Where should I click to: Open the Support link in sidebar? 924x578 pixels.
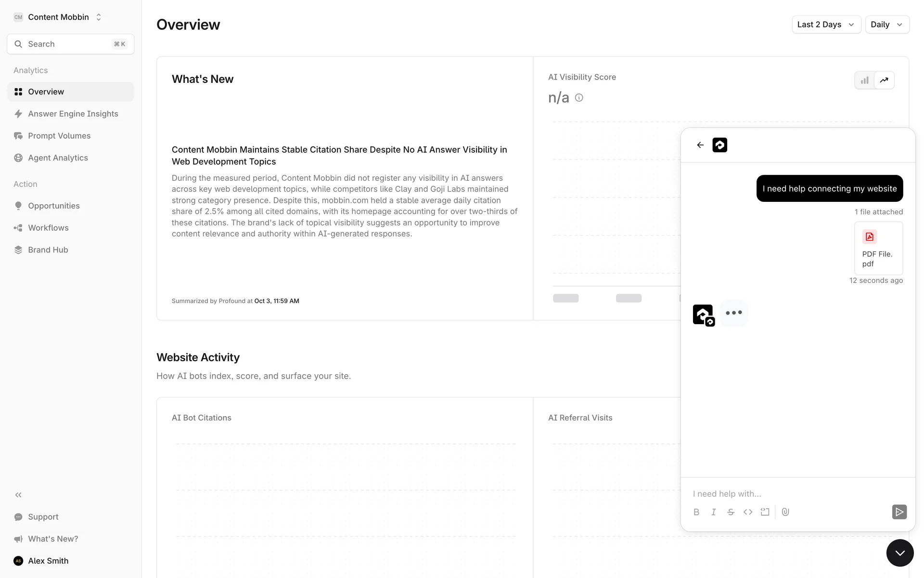pos(43,517)
